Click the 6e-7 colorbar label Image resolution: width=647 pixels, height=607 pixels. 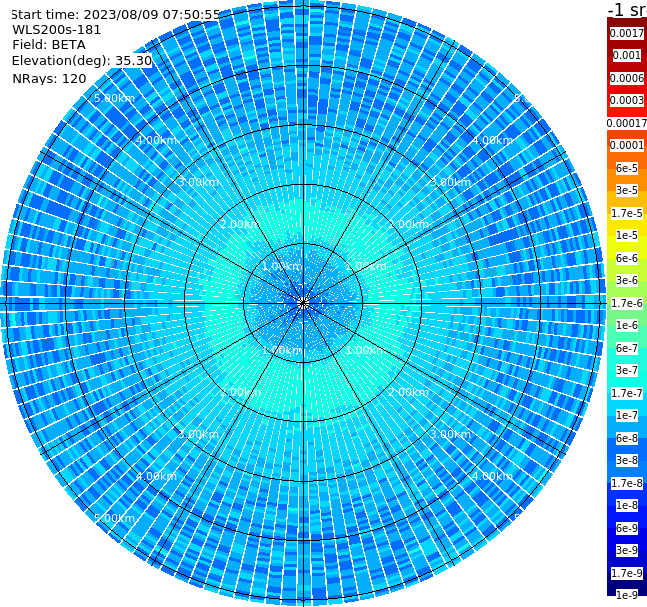(627, 348)
